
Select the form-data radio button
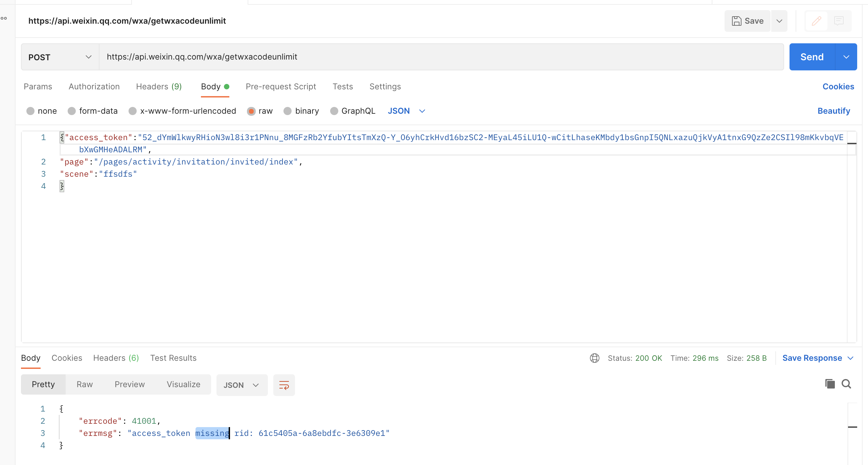point(72,111)
